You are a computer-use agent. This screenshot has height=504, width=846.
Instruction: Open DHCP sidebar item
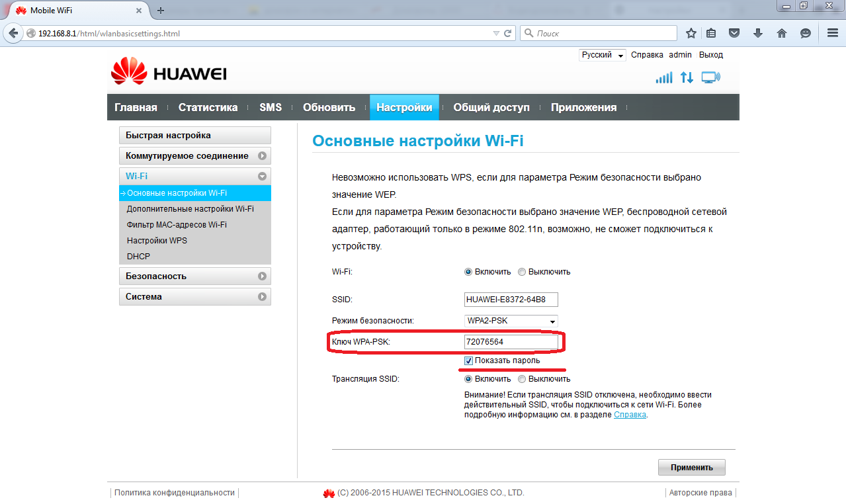pos(138,257)
